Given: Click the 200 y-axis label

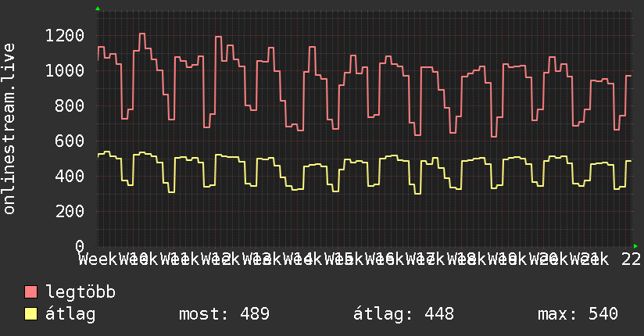Looking at the screenshot, I should pos(70,211).
